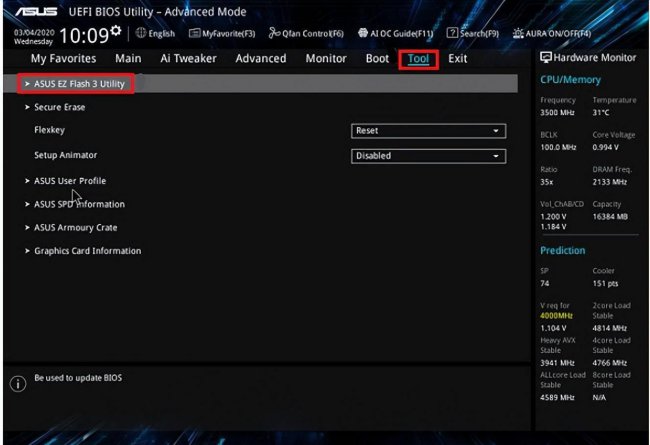Open the Ai Tweaker tab
This screenshot has width=650, height=445.
pos(188,58)
